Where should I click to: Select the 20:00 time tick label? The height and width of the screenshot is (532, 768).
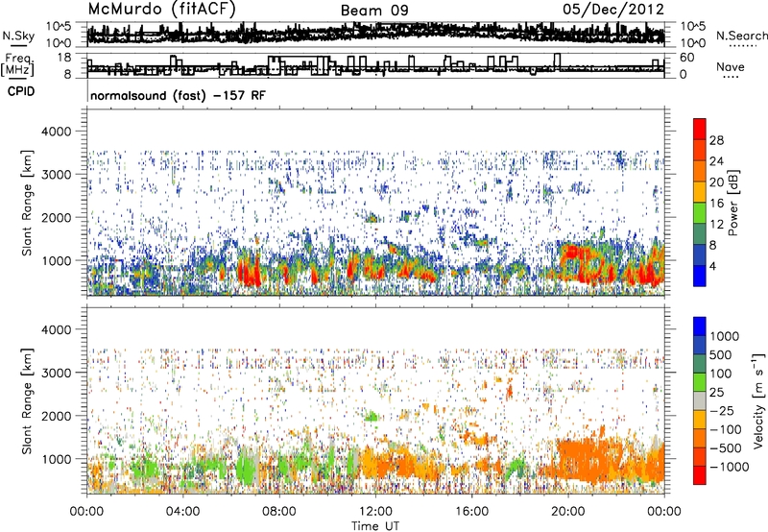tap(567, 512)
